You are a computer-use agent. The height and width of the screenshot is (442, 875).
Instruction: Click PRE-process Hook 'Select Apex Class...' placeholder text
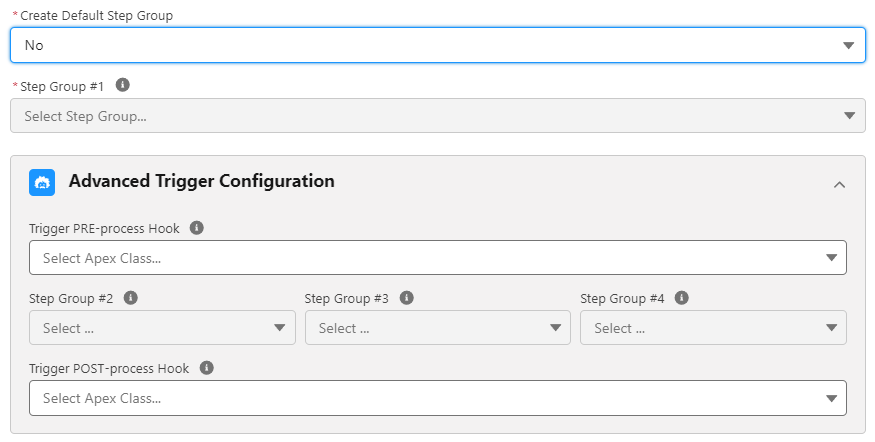102,258
